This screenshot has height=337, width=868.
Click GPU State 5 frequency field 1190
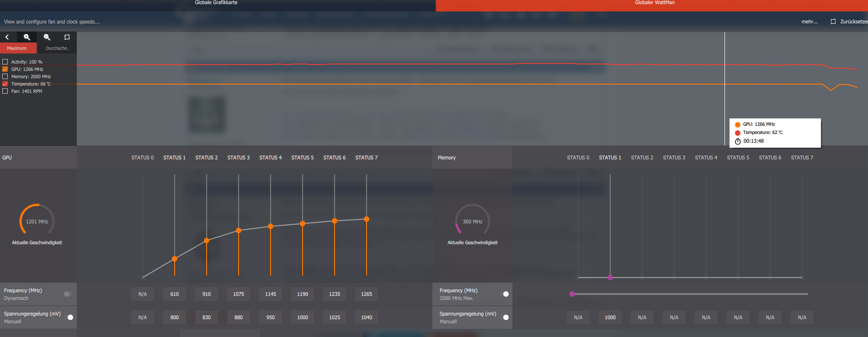(x=303, y=294)
